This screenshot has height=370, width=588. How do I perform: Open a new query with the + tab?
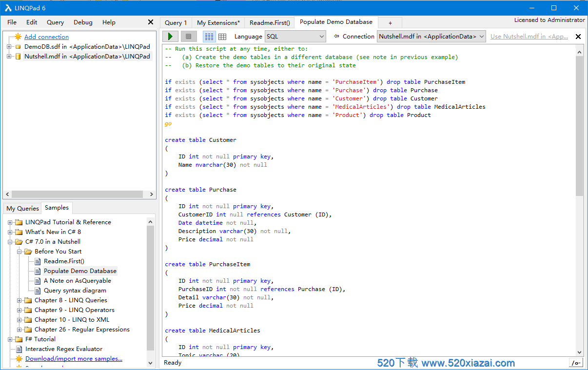click(x=390, y=23)
